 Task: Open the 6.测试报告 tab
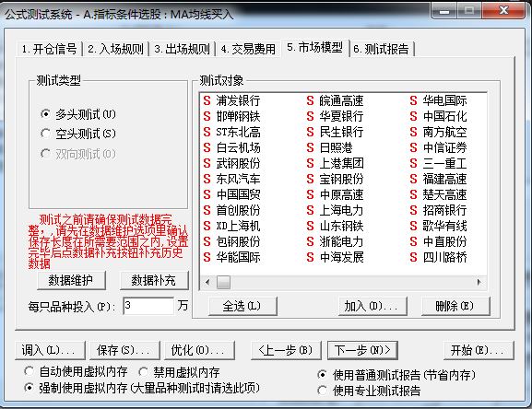pos(382,49)
